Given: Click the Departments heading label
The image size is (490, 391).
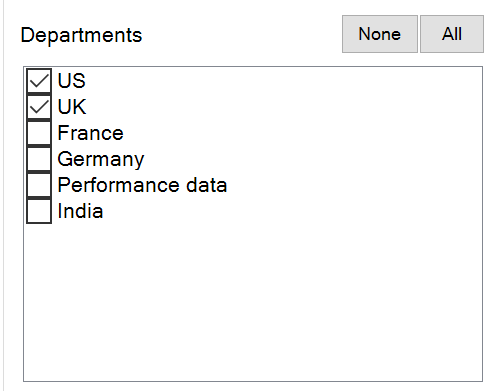Looking at the screenshot, I should (81, 35).
